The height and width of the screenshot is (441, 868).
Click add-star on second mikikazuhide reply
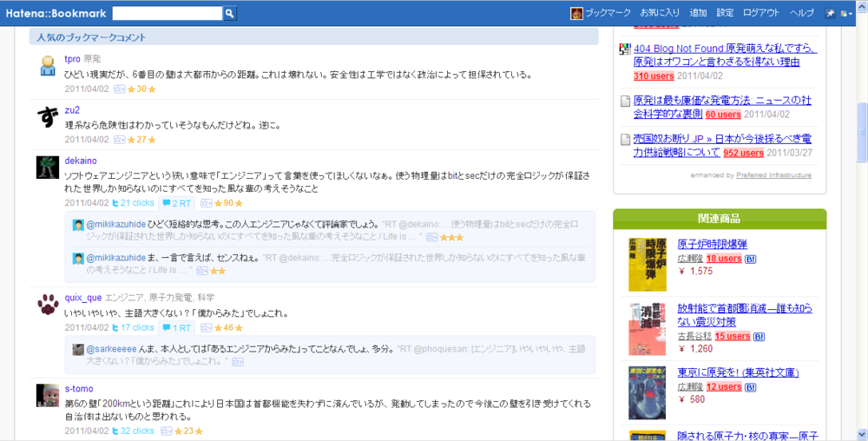click(x=202, y=271)
